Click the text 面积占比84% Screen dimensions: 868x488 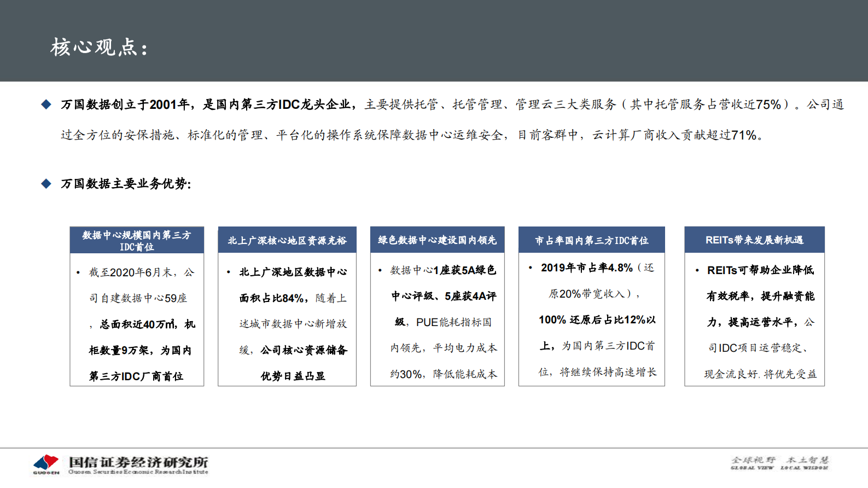[x=272, y=298]
